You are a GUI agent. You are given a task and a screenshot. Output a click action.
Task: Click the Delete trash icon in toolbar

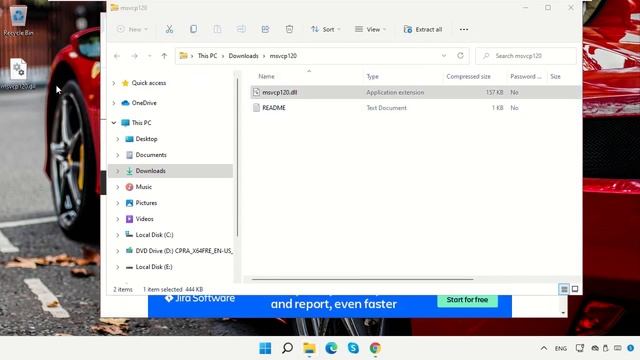[x=289, y=29]
